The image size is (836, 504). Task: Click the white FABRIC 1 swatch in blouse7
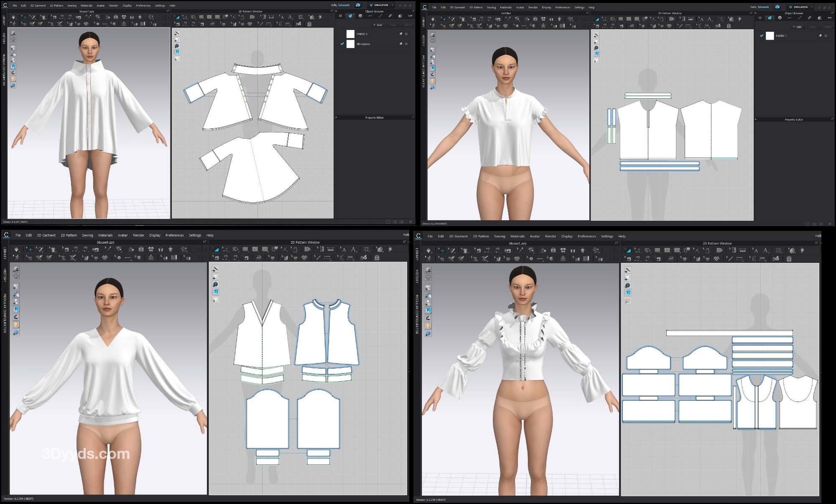(350, 34)
